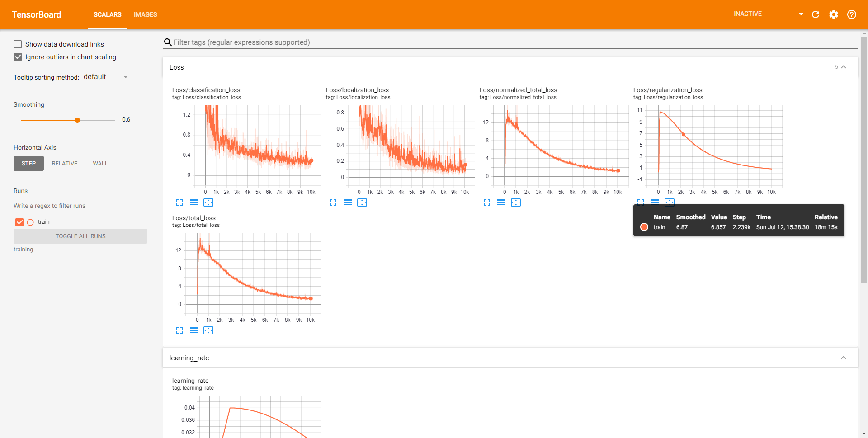This screenshot has height=438, width=868.
Task: Open TensorBoard settings gear
Action: 834,14
